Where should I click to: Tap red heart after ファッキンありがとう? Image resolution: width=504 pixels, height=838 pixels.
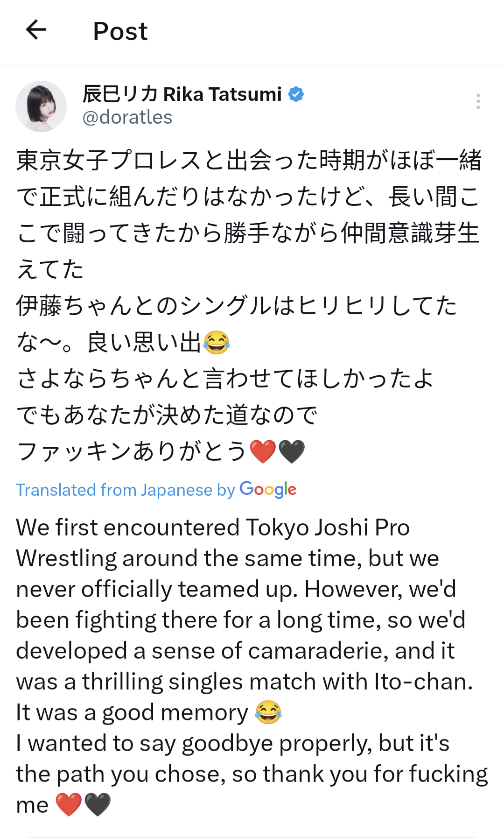point(263,451)
